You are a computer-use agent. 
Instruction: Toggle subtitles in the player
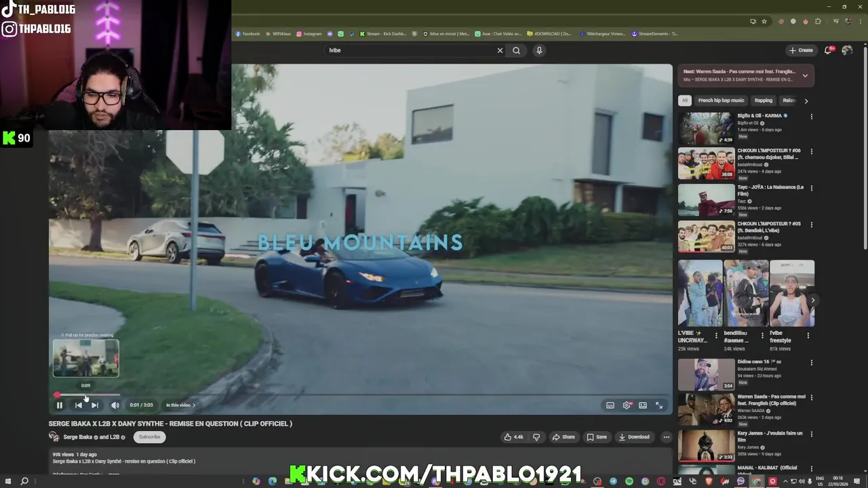pyautogui.click(x=610, y=405)
